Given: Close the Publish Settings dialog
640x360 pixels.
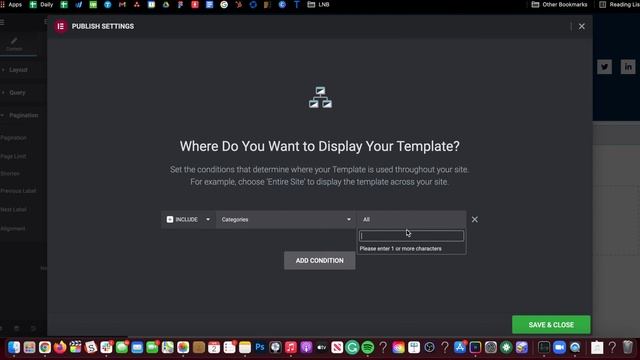Looking at the screenshot, I should point(582,27).
